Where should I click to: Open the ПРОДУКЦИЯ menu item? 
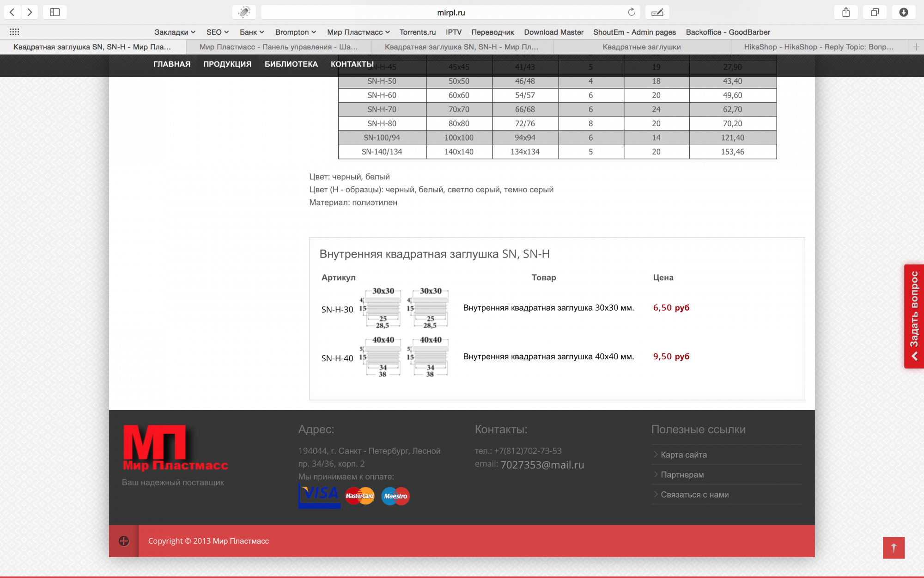[x=227, y=64]
